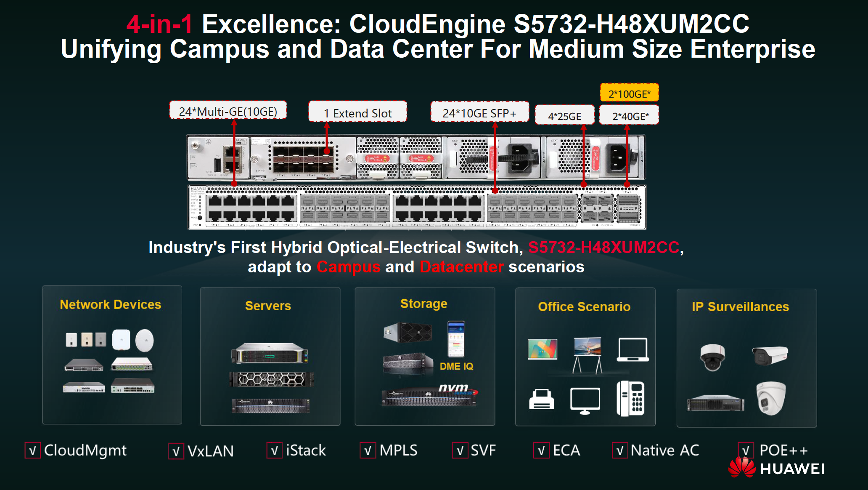Click the DME IQ label
This screenshot has width=868, height=490.
pyautogui.click(x=456, y=366)
